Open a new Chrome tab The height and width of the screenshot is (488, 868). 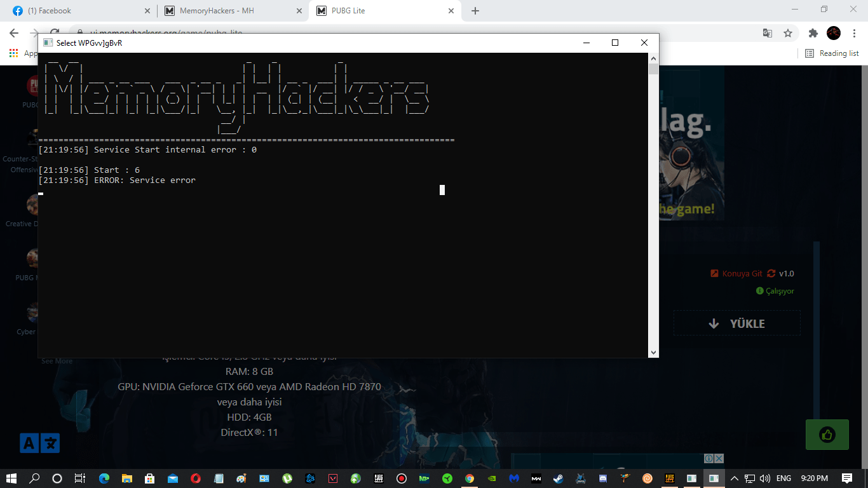click(x=475, y=11)
